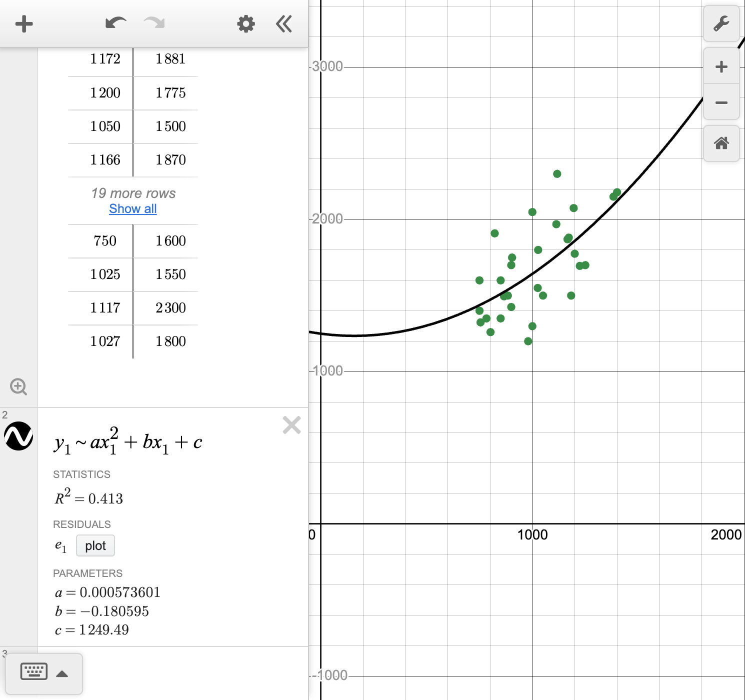
Task: Open graph settings with the wrench icon
Action: click(721, 23)
